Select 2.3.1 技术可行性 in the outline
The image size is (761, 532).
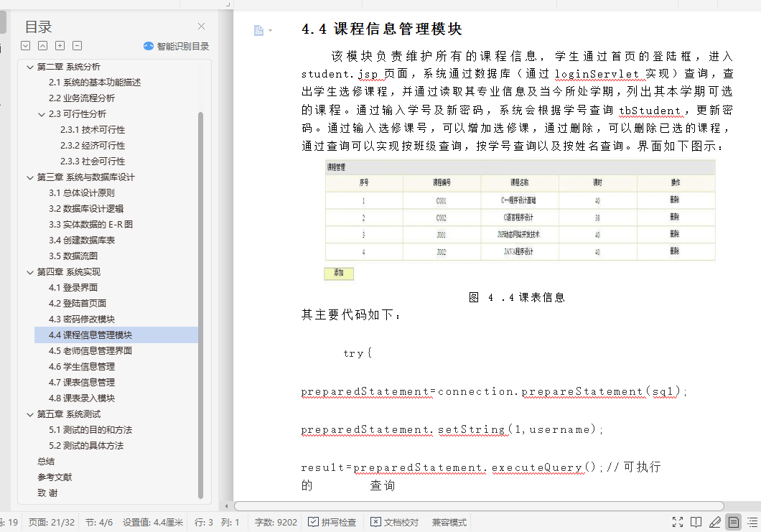point(93,130)
